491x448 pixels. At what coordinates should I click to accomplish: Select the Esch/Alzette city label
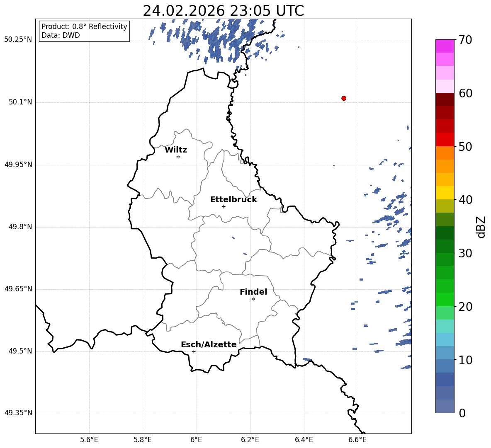click(209, 344)
